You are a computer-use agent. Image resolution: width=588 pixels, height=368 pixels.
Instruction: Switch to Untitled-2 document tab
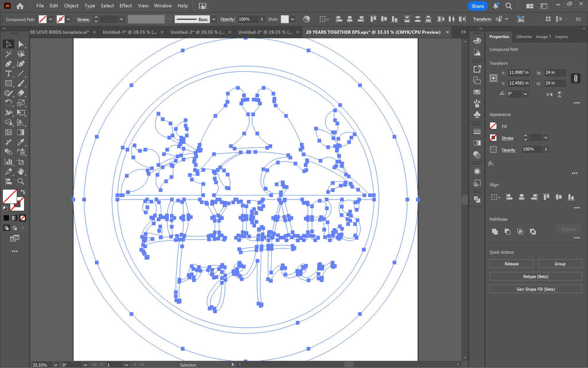pos(198,32)
